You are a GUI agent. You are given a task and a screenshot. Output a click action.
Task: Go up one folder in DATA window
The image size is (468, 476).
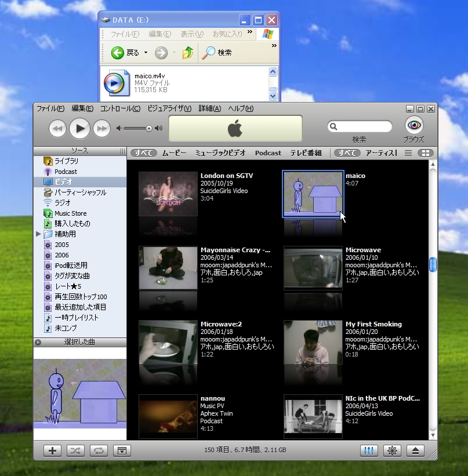coord(188,53)
